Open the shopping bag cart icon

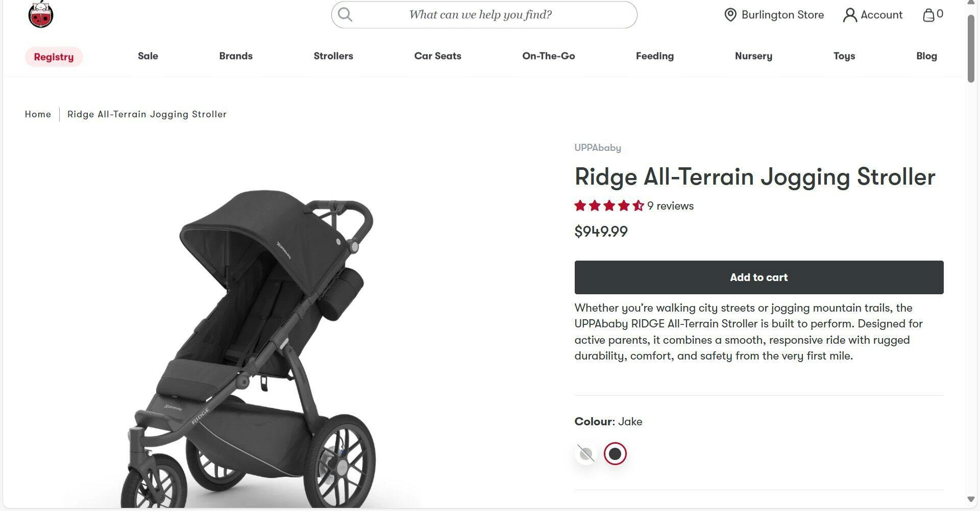(928, 15)
